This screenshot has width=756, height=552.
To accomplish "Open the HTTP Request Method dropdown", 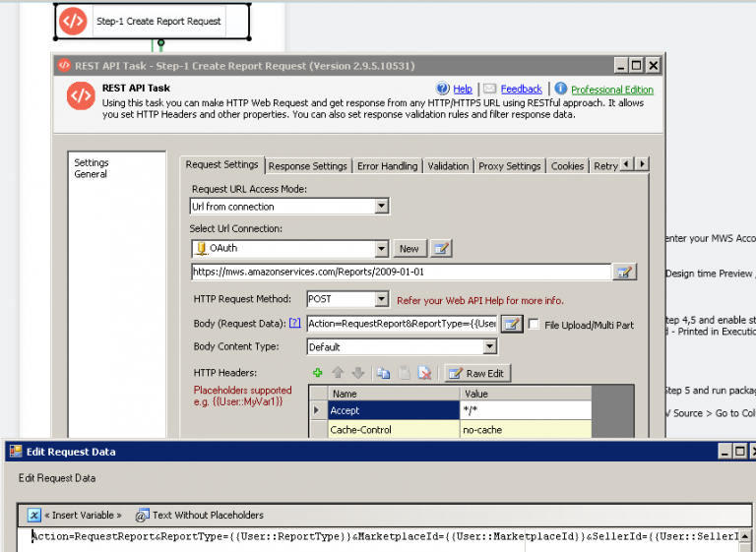I will click(x=381, y=299).
